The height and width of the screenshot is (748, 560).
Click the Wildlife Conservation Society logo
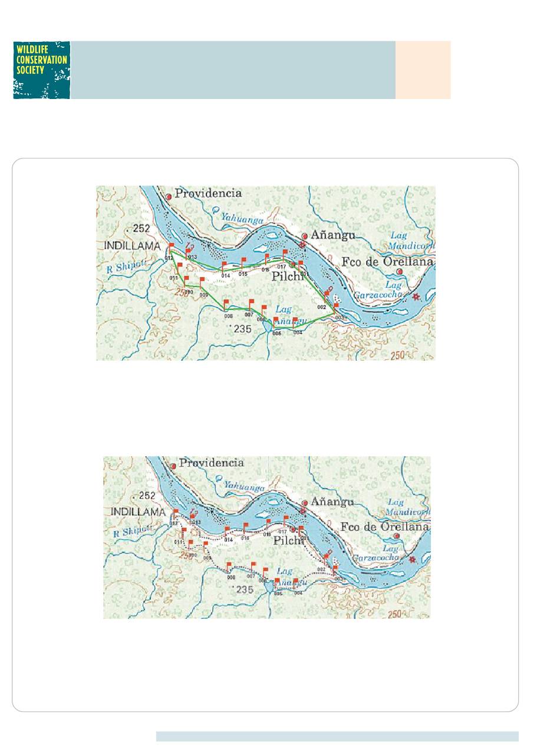point(42,70)
